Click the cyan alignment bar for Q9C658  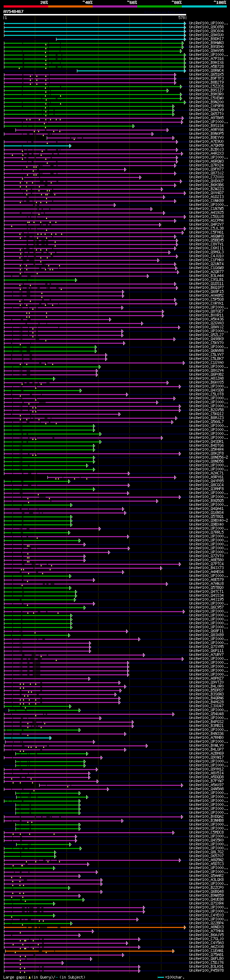point(95,27)
